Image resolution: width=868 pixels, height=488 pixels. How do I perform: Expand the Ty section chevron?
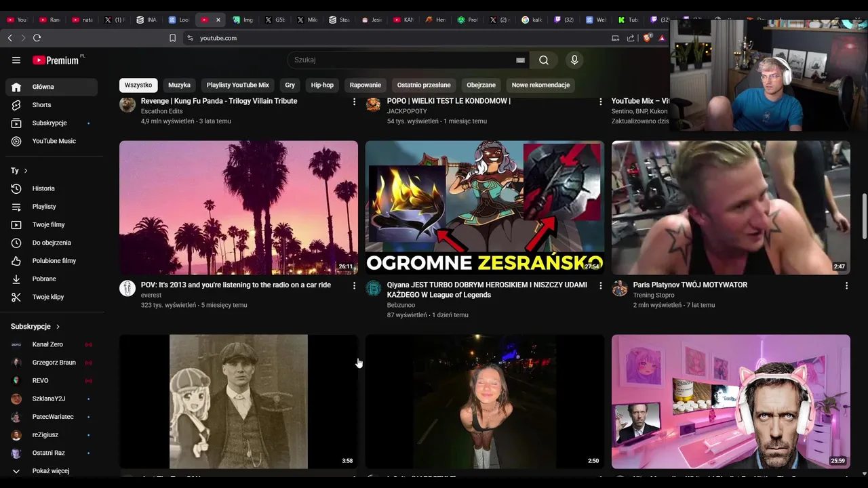(26, 171)
